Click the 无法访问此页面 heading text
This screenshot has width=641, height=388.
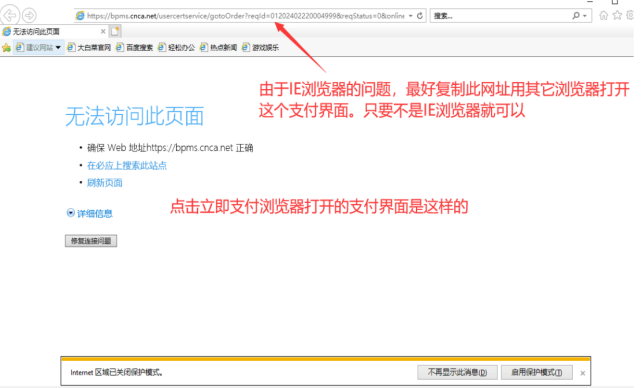tap(134, 117)
